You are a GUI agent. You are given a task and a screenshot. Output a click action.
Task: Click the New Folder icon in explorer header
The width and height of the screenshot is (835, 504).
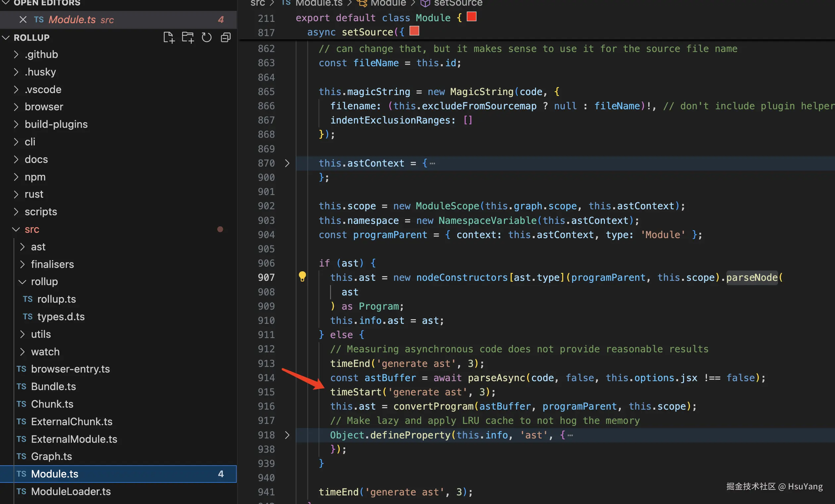[187, 37]
